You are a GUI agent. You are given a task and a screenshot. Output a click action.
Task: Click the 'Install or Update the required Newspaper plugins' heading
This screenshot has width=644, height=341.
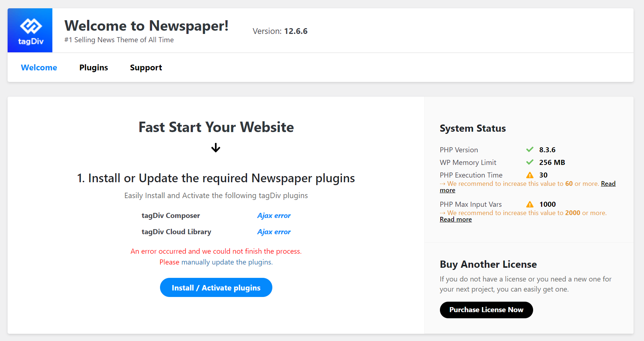coord(216,178)
